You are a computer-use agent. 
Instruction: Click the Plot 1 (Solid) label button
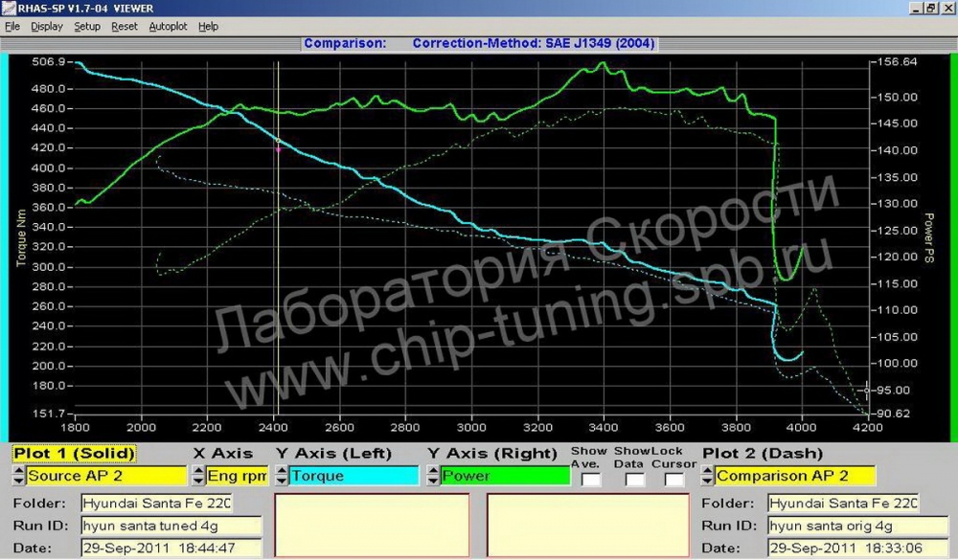74,454
